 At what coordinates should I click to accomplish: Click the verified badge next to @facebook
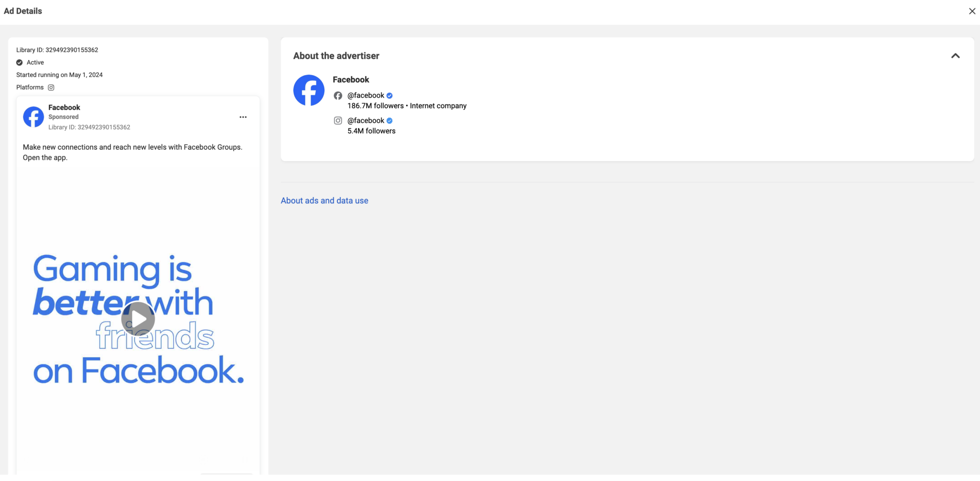click(x=389, y=95)
